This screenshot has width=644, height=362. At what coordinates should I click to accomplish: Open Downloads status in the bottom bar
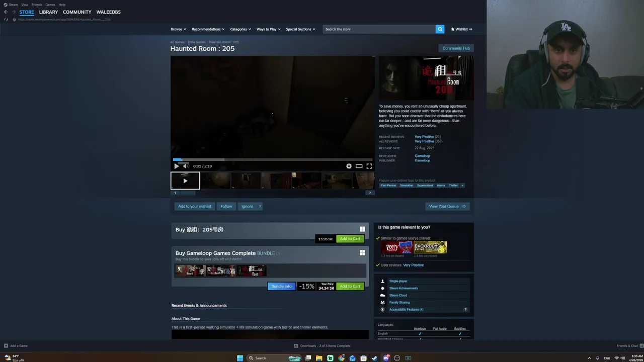pos(322,346)
